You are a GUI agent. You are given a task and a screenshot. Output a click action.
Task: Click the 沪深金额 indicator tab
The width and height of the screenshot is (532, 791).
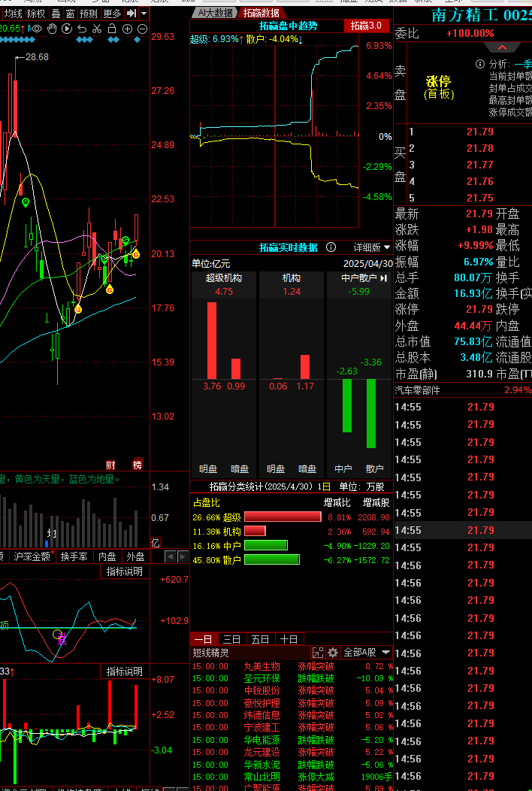coord(33,556)
